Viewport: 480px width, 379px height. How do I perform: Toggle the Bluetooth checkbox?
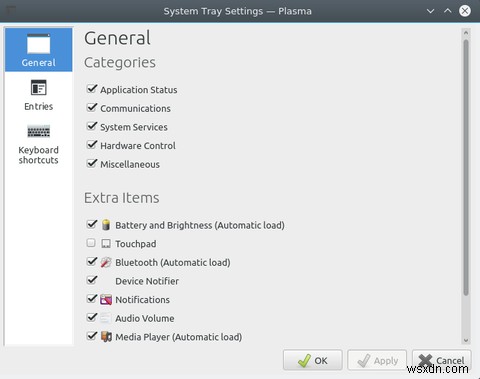91,261
